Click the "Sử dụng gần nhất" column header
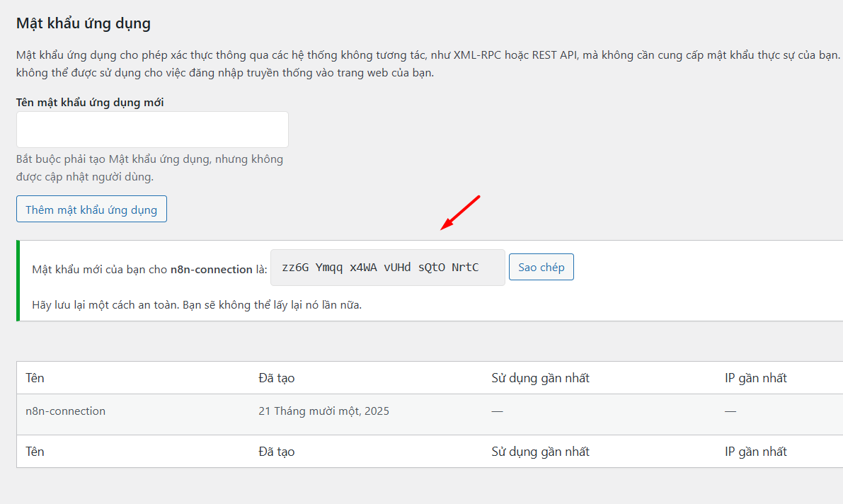 (541, 377)
